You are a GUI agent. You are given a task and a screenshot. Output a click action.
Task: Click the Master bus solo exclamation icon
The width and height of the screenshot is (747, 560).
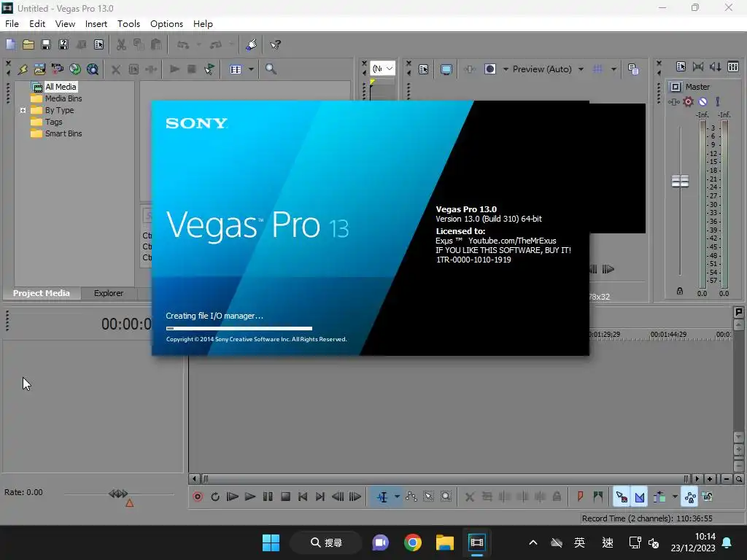click(718, 101)
